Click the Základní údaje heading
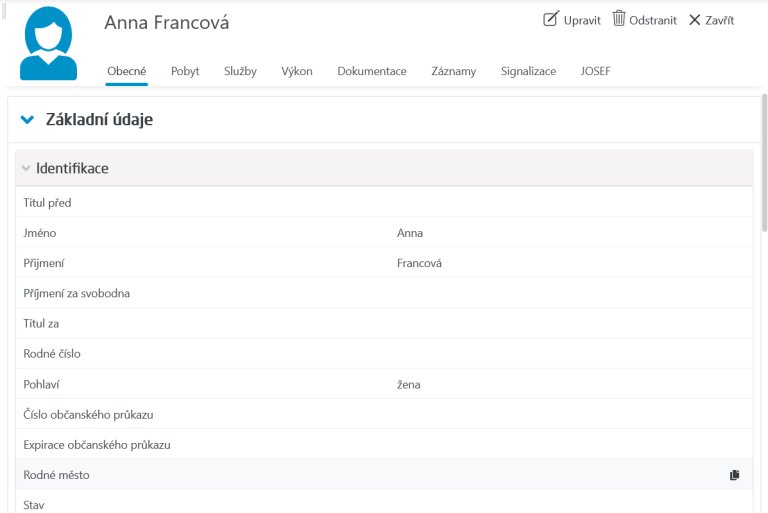Screen dimensions: 768x513 click(x=99, y=120)
